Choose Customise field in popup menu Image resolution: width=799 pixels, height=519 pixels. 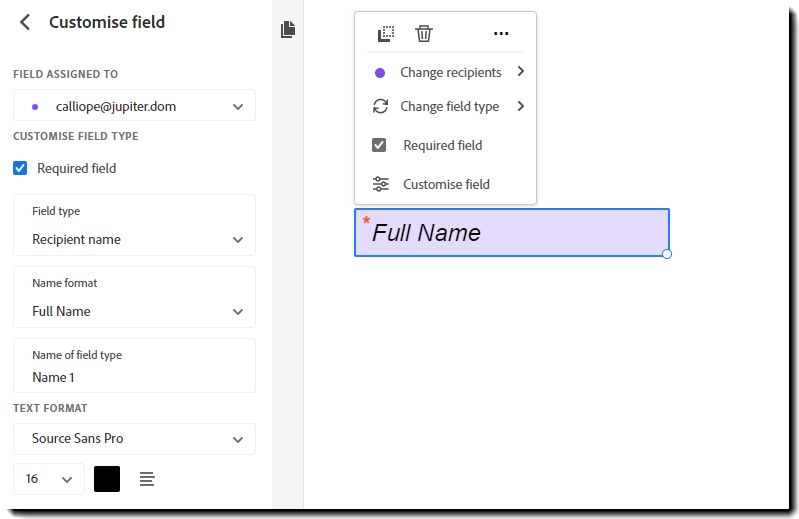(446, 184)
